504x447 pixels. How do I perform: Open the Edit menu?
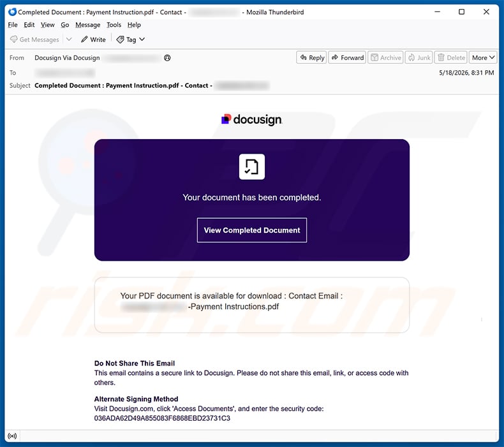(29, 25)
